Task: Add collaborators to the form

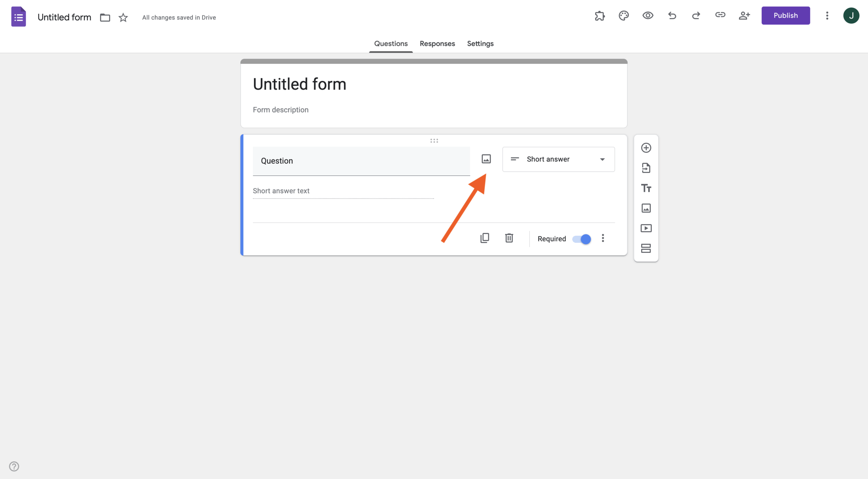Action: [745, 16]
